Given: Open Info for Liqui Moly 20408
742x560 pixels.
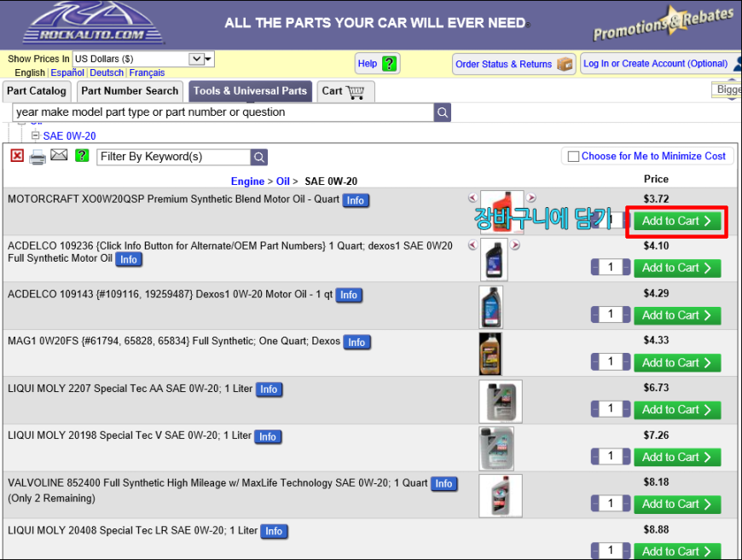Looking at the screenshot, I should (x=274, y=532).
